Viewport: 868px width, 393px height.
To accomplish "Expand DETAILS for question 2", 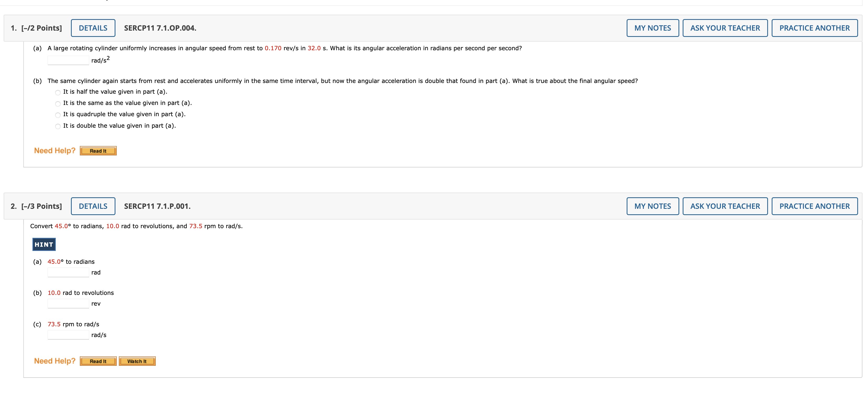I will [93, 206].
